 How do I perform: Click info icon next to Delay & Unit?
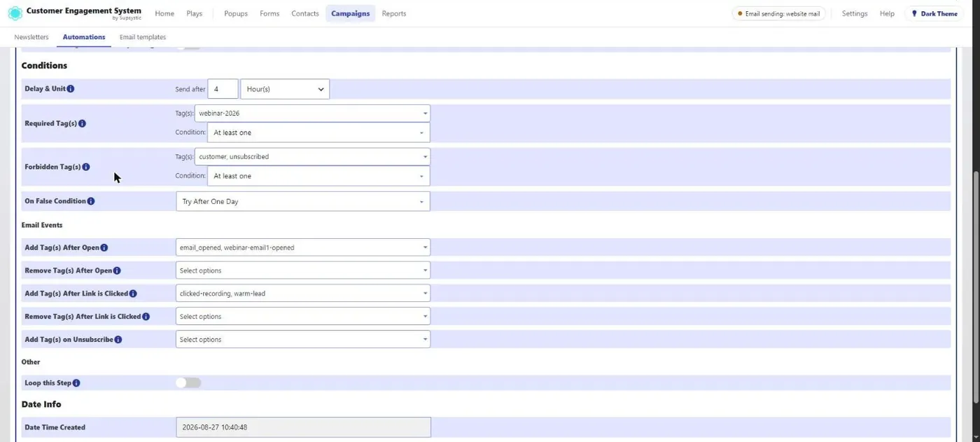click(71, 89)
